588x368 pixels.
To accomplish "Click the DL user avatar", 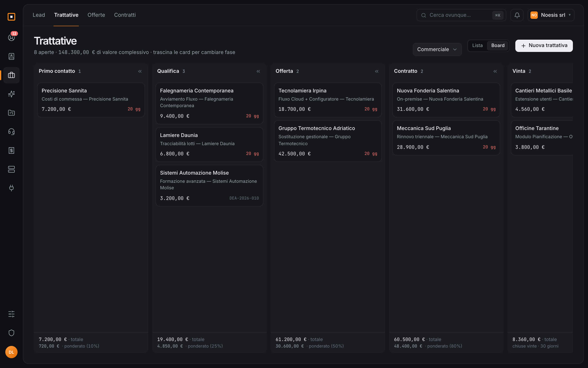I will coord(11,352).
